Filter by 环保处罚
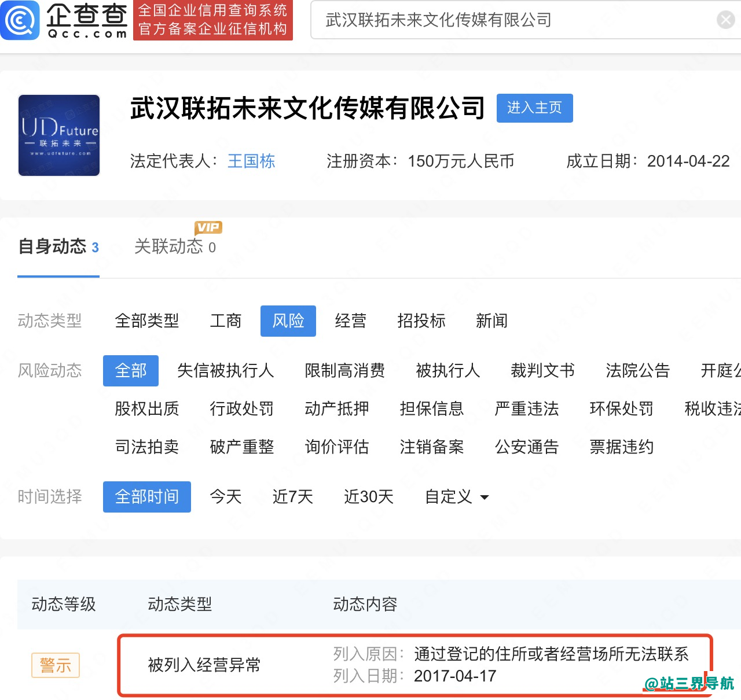 (x=622, y=408)
